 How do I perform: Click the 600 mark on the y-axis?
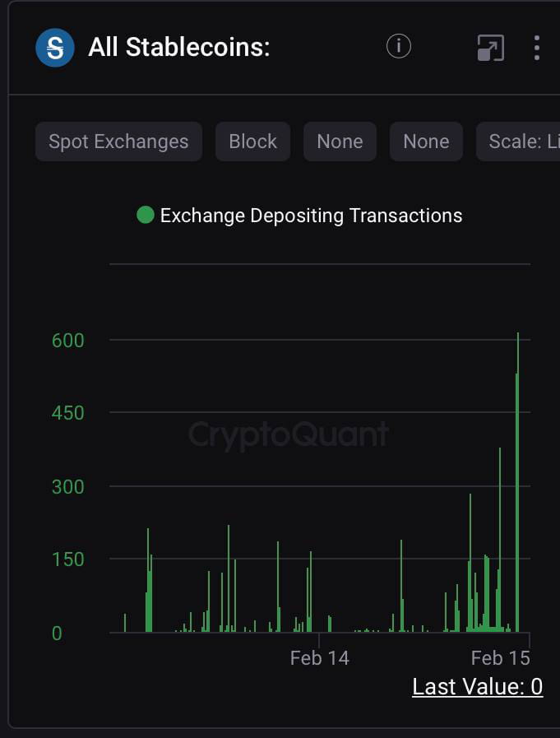(67, 340)
